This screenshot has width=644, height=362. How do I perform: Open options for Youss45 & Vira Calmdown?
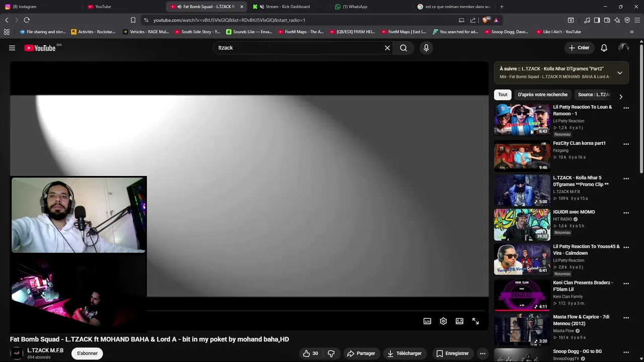point(626,247)
